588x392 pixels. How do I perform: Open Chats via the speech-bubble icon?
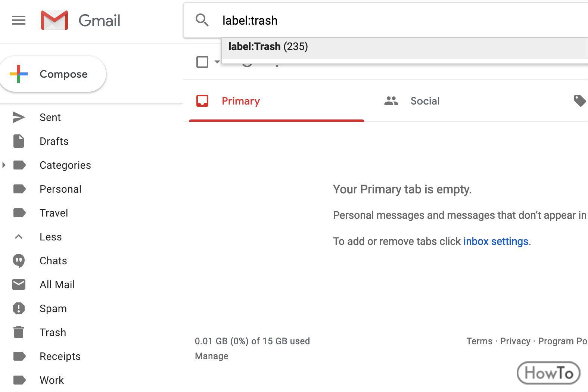click(x=19, y=261)
